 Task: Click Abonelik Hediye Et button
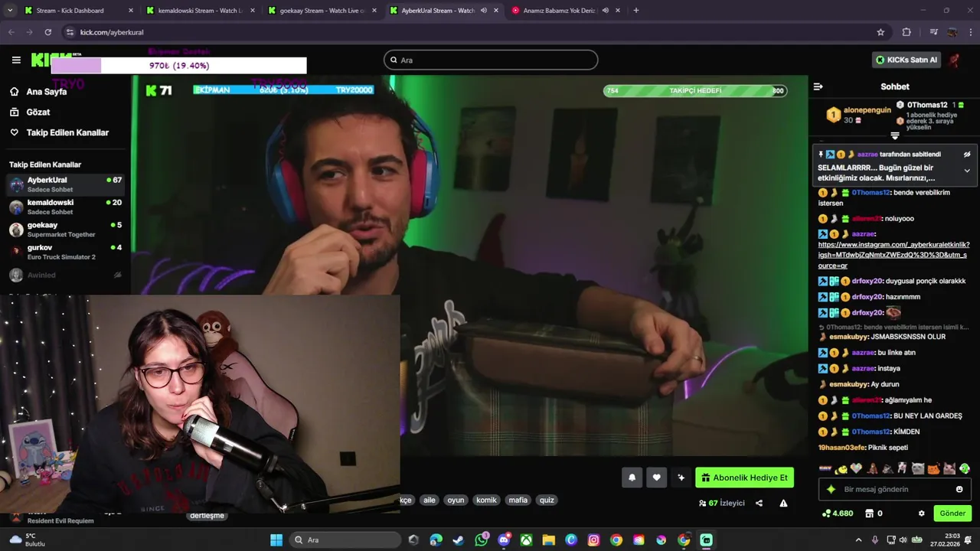[x=744, y=478]
